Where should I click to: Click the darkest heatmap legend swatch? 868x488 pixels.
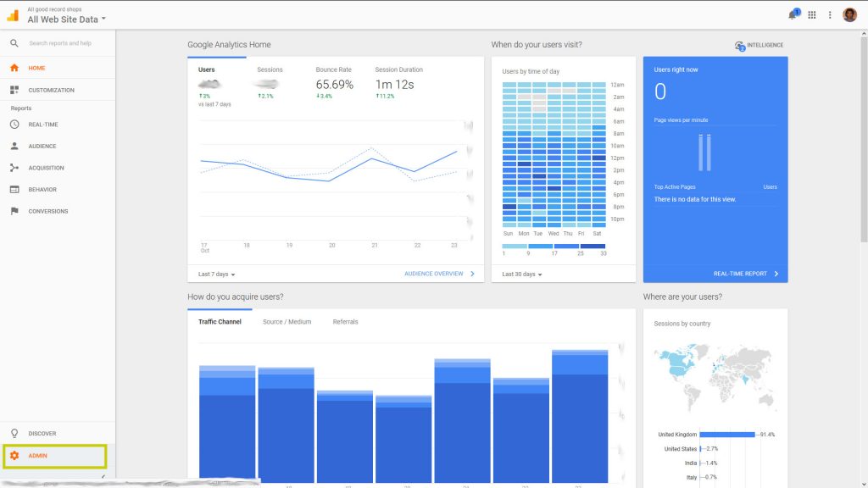pos(593,247)
